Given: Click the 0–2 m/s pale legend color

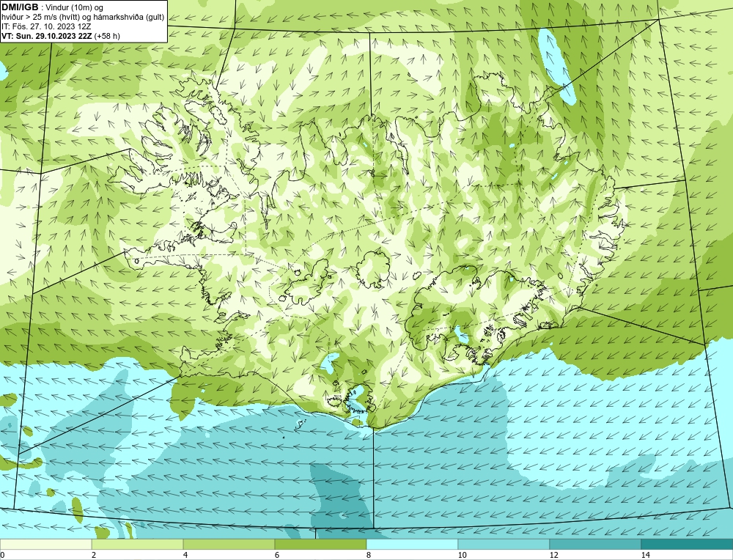Looking at the screenshot, I should coord(45,544).
